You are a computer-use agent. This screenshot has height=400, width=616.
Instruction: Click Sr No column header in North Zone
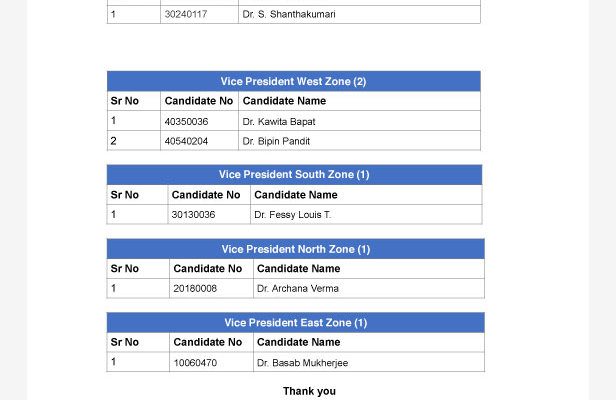point(125,269)
